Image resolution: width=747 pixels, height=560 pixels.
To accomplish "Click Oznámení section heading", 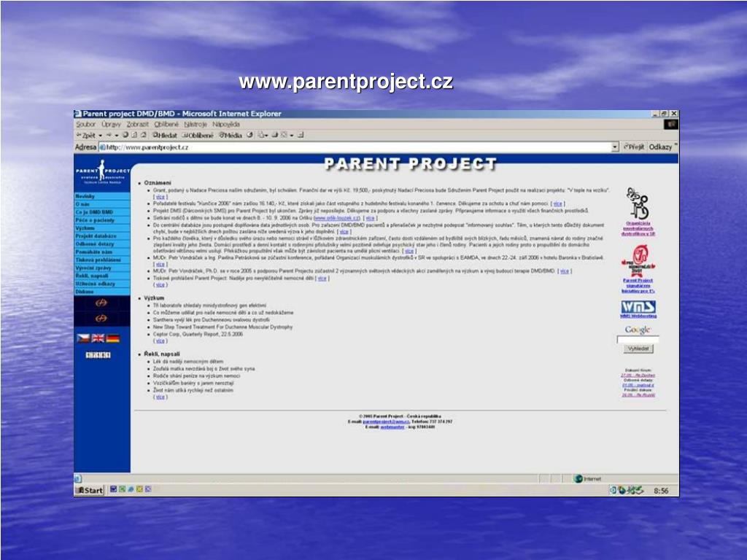I will coord(158,182).
